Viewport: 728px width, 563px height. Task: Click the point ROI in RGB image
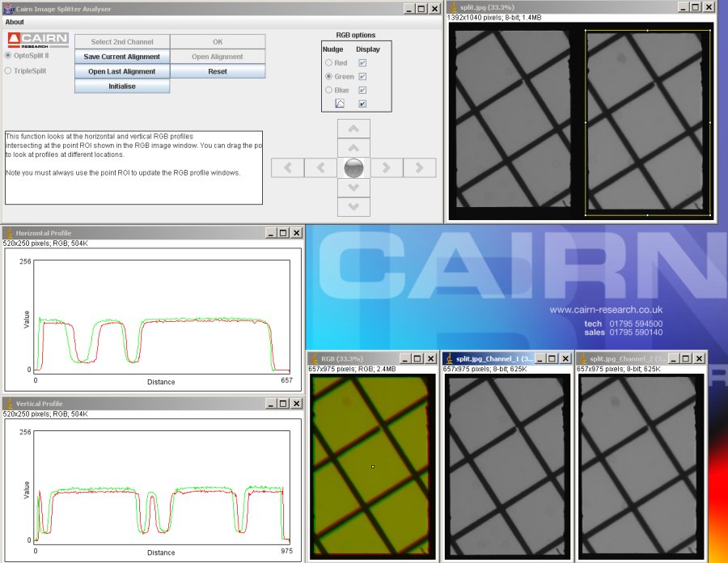click(x=373, y=467)
